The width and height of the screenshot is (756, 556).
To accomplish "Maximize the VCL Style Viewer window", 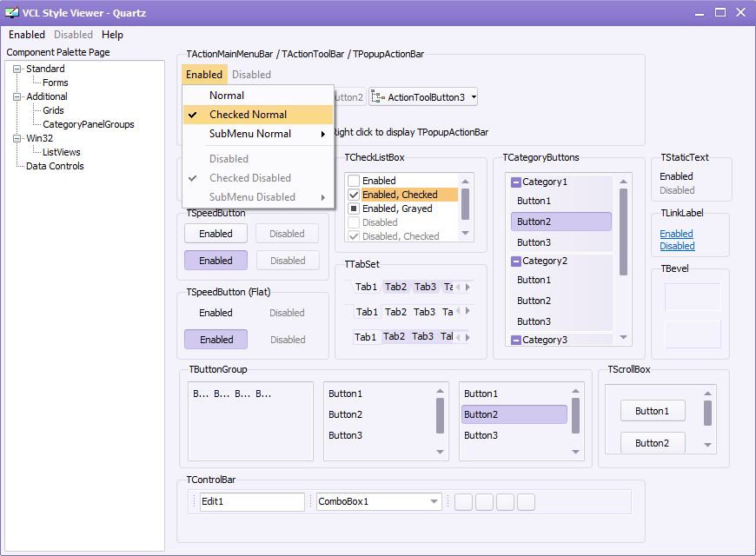I will click(720, 12).
